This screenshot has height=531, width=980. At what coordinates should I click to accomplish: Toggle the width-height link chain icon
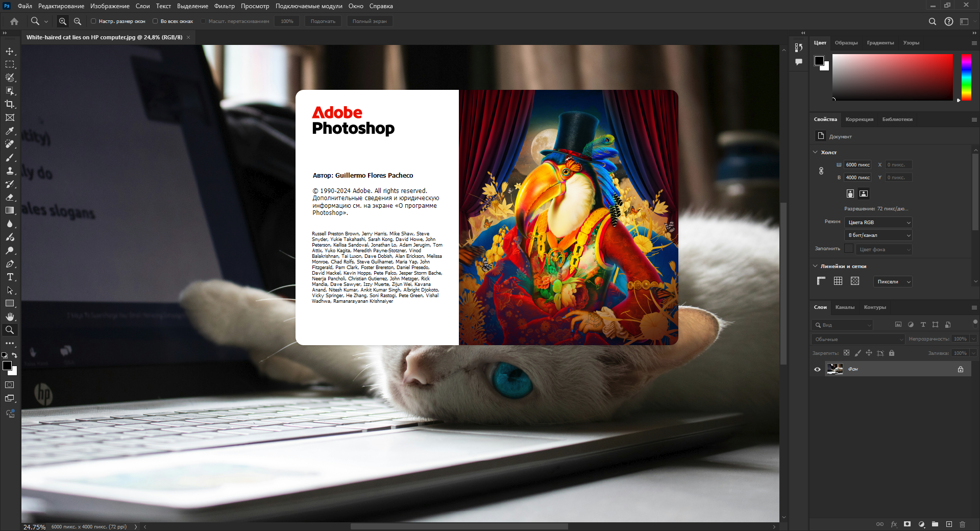tap(821, 171)
